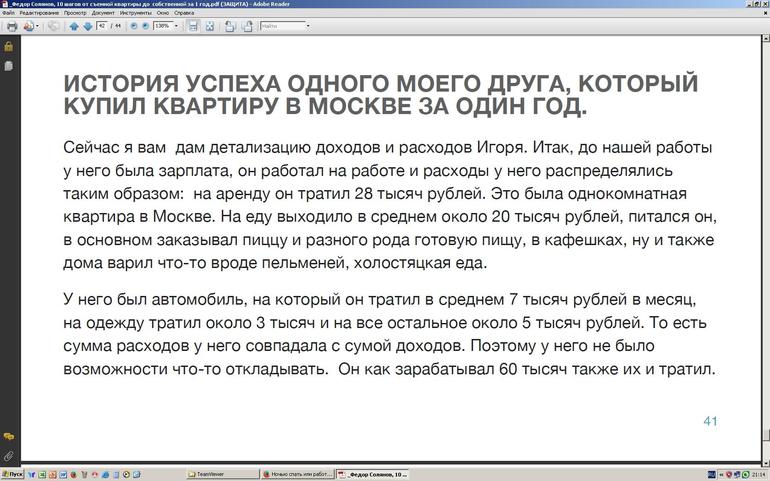770x481 pixels.
Task: Expand the Find box options arrow
Action: [x=308, y=26]
